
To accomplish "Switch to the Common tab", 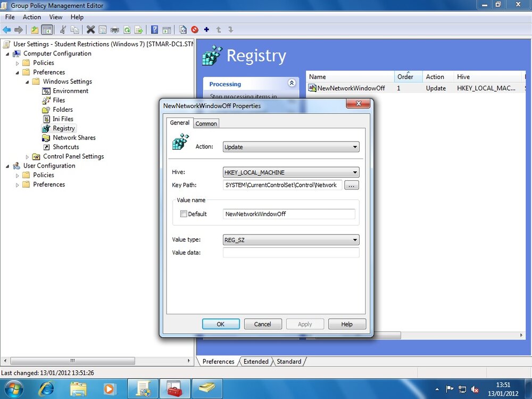I will click(206, 123).
